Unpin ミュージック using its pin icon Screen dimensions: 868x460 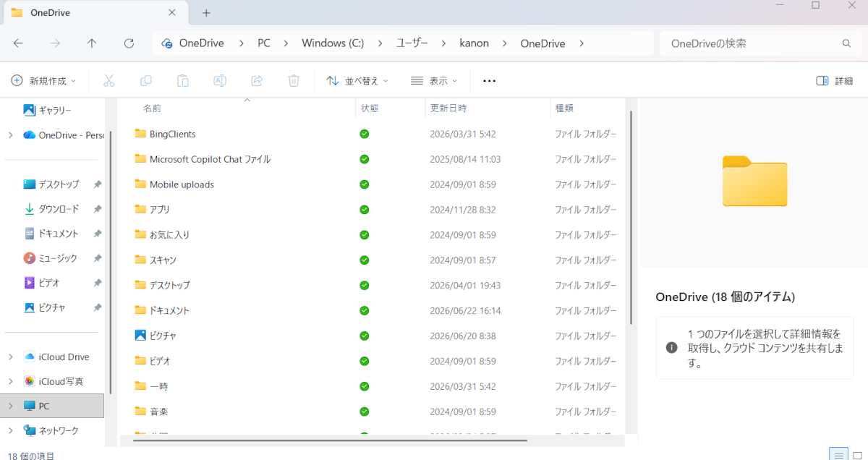coord(98,258)
